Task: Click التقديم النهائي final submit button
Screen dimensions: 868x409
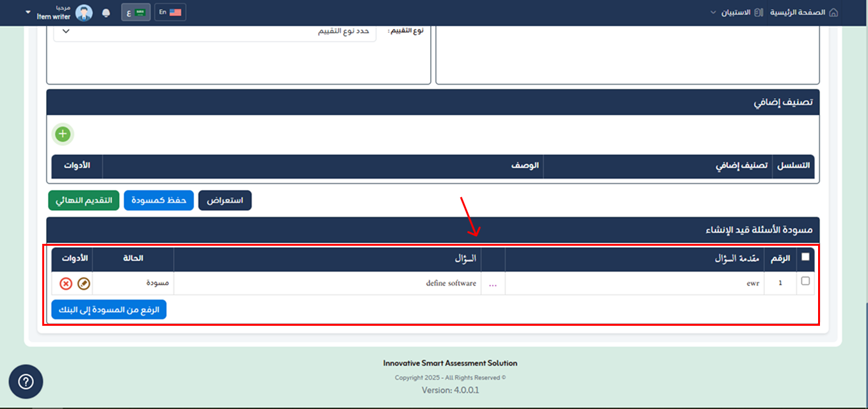Action: (84, 200)
